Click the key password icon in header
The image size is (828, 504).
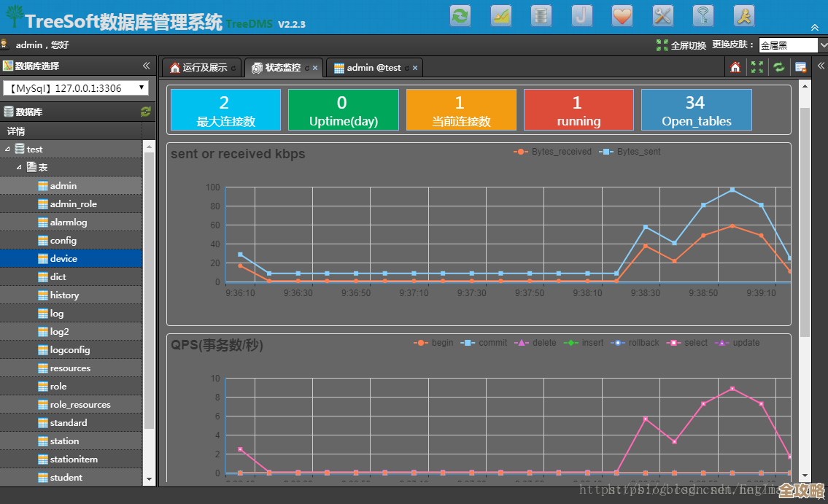(703, 16)
